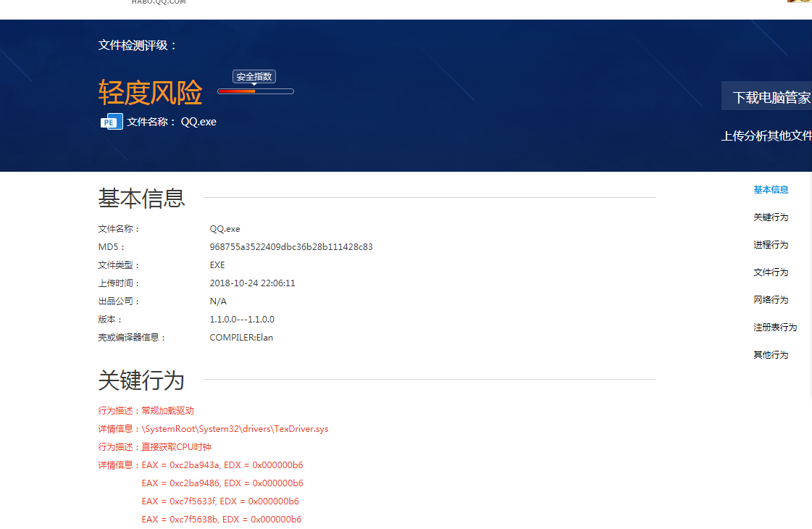Click the PE file type icon
This screenshot has height=529, width=812.
(111, 122)
